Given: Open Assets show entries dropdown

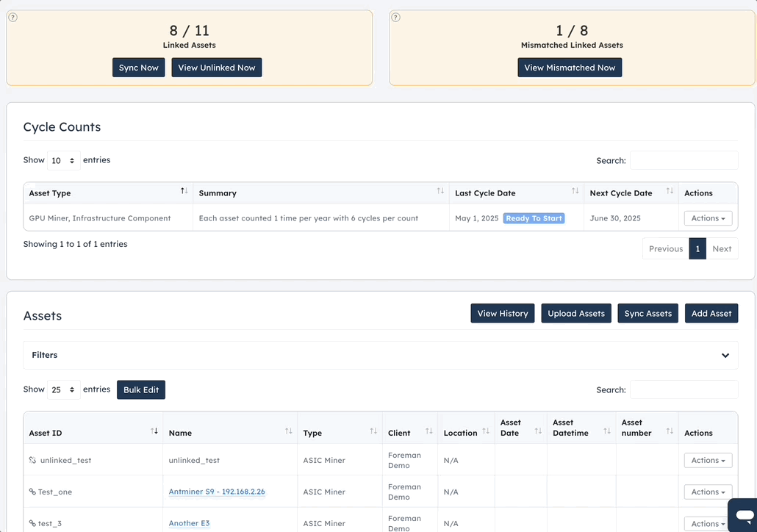Looking at the screenshot, I should [63, 389].
